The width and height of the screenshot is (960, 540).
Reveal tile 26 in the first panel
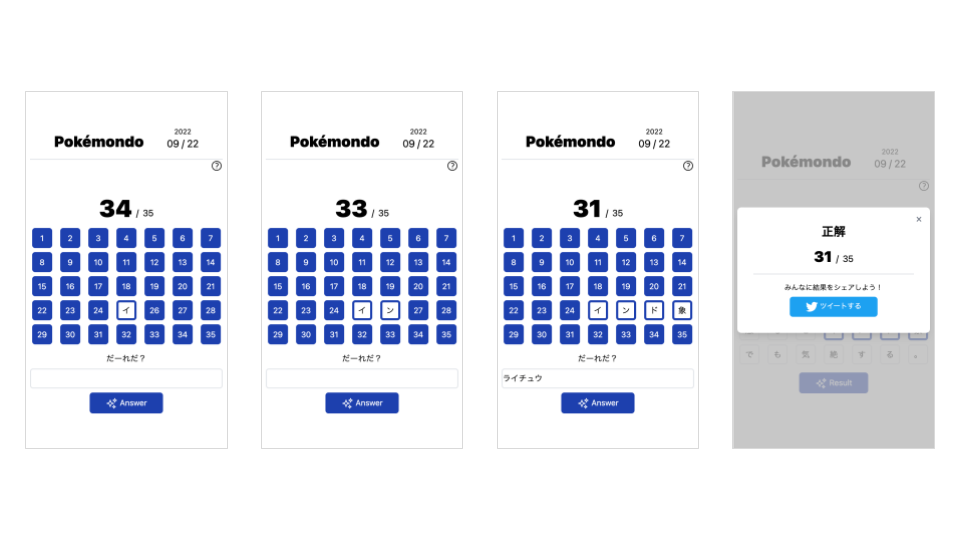point(154,310)
